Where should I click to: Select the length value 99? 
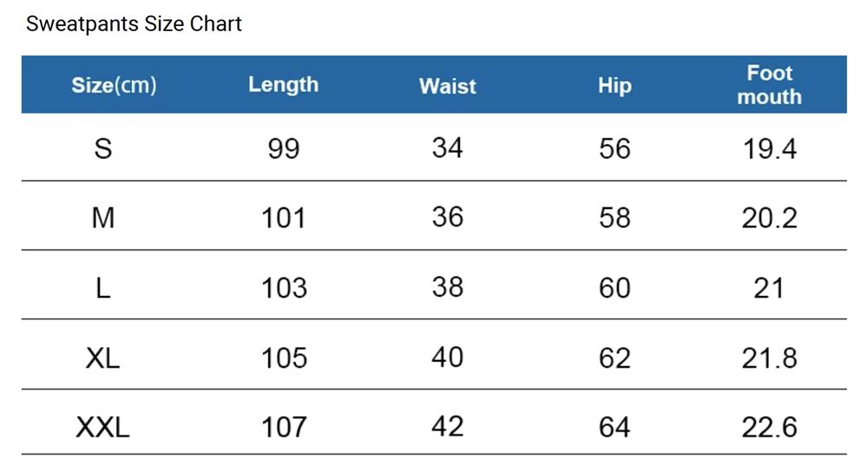tap(284, 148)
